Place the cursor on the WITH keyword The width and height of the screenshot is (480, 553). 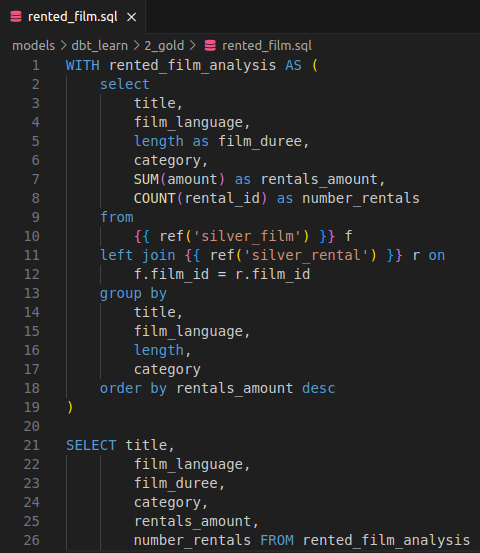click(83, 65)
